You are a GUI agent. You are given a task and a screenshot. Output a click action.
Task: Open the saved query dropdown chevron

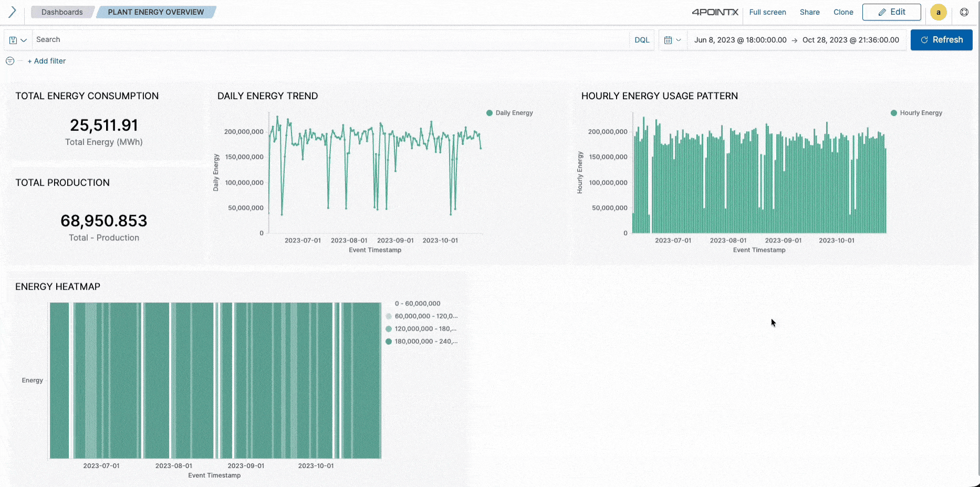pyautogui.click(x=23, y=39)
